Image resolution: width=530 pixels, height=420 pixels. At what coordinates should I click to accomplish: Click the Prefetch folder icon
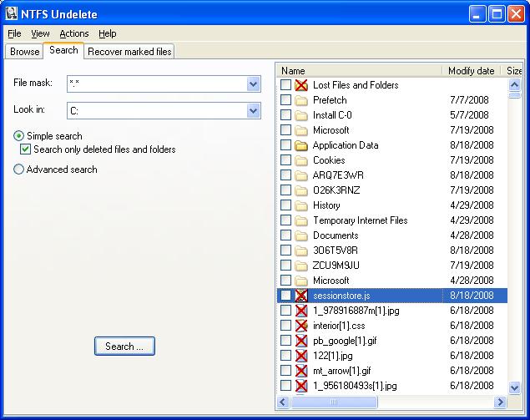[x=301, y=100]
